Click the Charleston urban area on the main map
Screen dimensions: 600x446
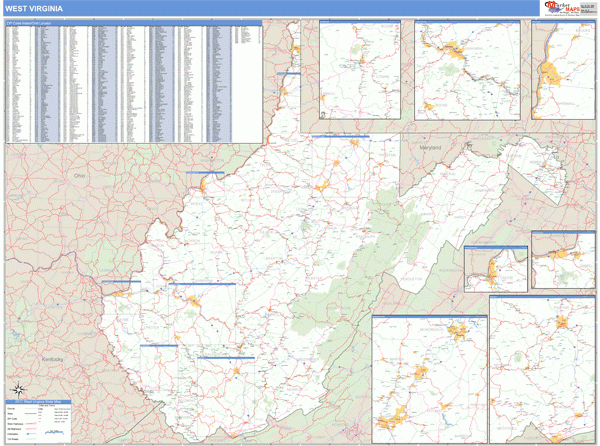pos(192,301)
